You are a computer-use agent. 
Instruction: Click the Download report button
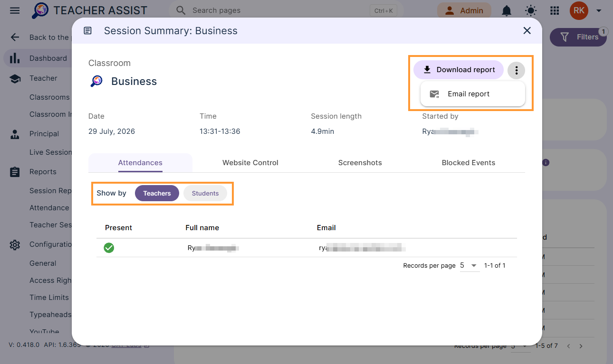coord(459,70)
